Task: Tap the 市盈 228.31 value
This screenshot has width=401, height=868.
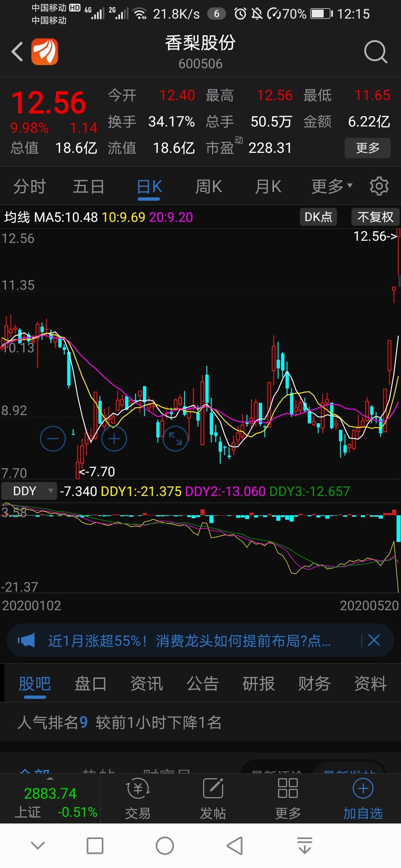Action: (270, 148)
